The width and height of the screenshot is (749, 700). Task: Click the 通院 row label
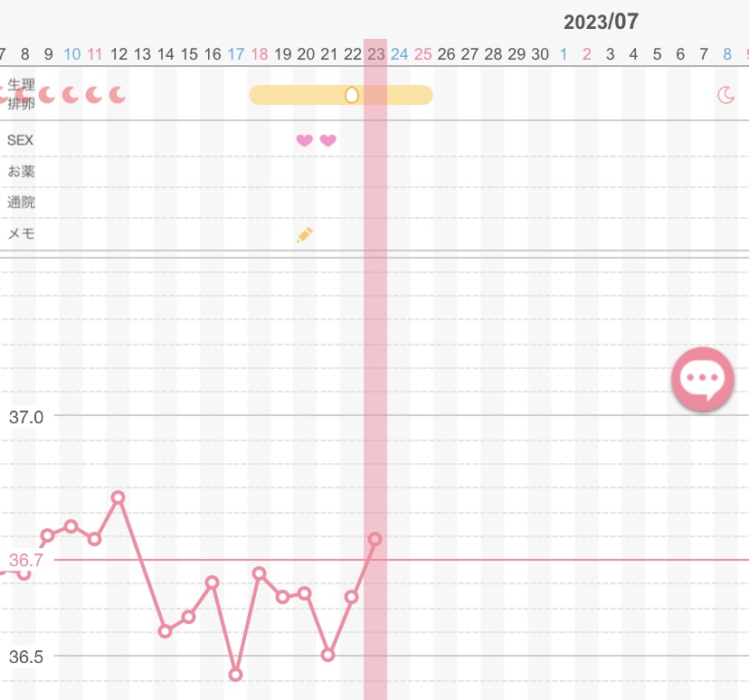point(21,202)
